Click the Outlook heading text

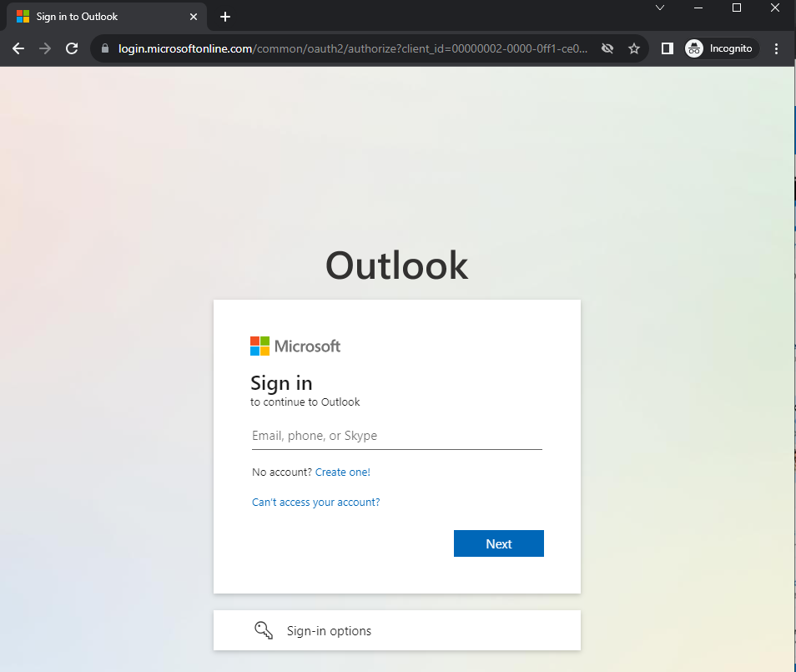pos(396,265)
